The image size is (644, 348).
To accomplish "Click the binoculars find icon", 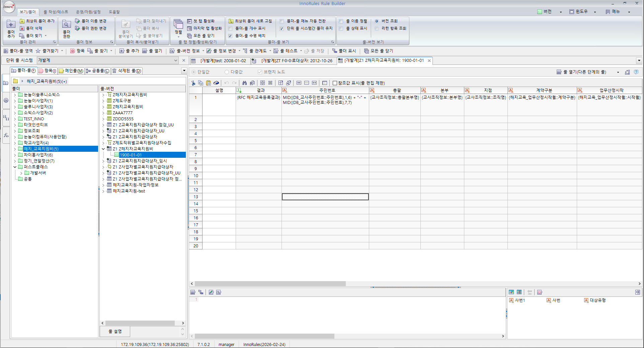I will 244,83.
